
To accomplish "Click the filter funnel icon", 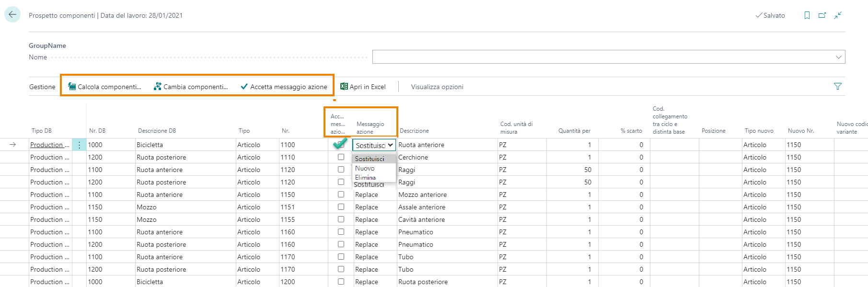I will pos(837,86).
